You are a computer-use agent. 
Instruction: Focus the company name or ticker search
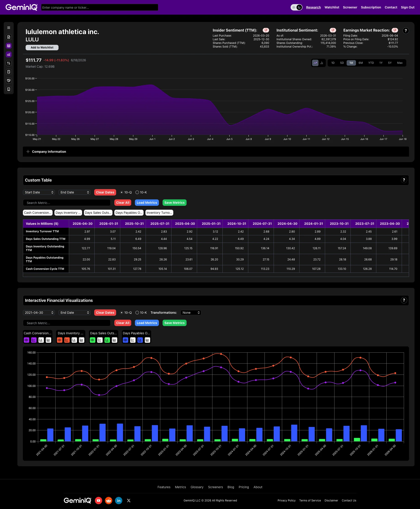(x=100, y=7)
